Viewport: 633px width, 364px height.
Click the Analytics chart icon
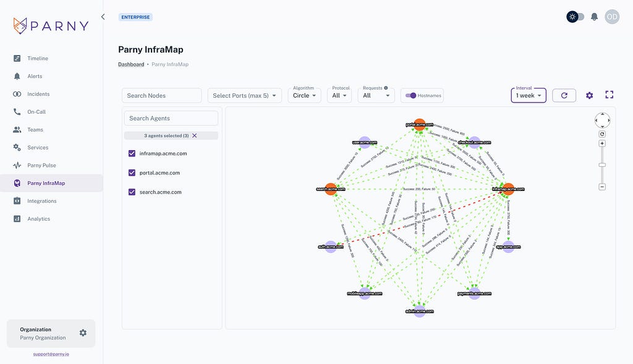17,219
